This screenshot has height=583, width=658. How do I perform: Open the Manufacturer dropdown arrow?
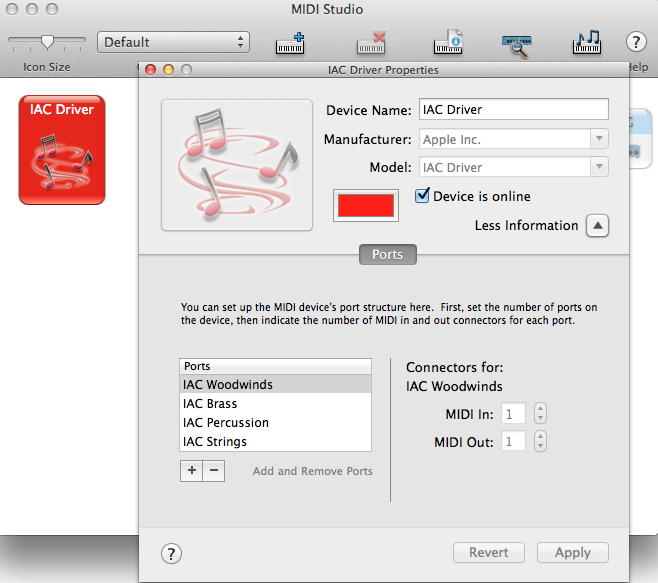(x=599, y=139)
